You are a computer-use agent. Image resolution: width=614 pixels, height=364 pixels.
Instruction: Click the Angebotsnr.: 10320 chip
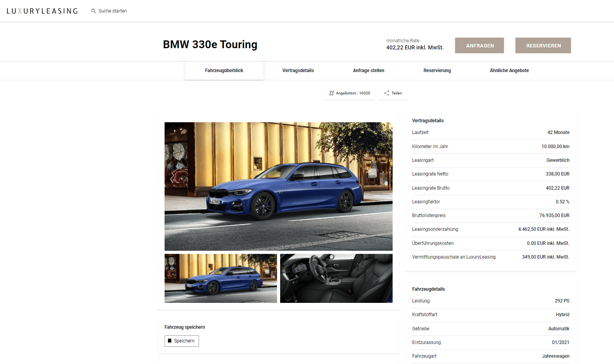(x=349, y=93)
